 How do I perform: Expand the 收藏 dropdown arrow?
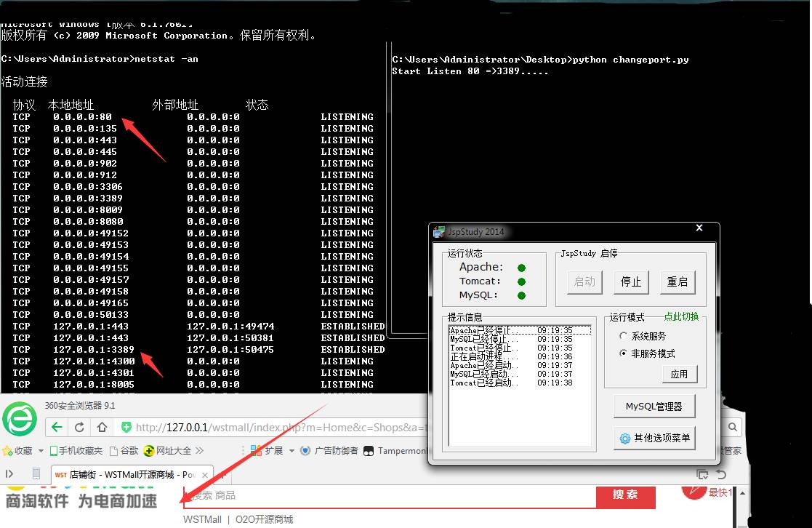(41, 451)
